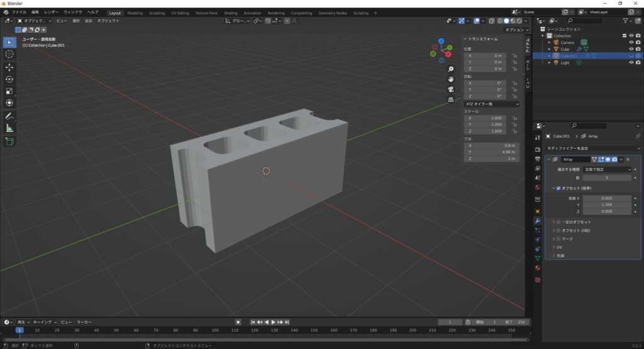The width and height of the screenshot is (644, 349).
Task: Enable the マージ checkbox in Array modifier
Action: pyautogui.click(x=558, y=239)
